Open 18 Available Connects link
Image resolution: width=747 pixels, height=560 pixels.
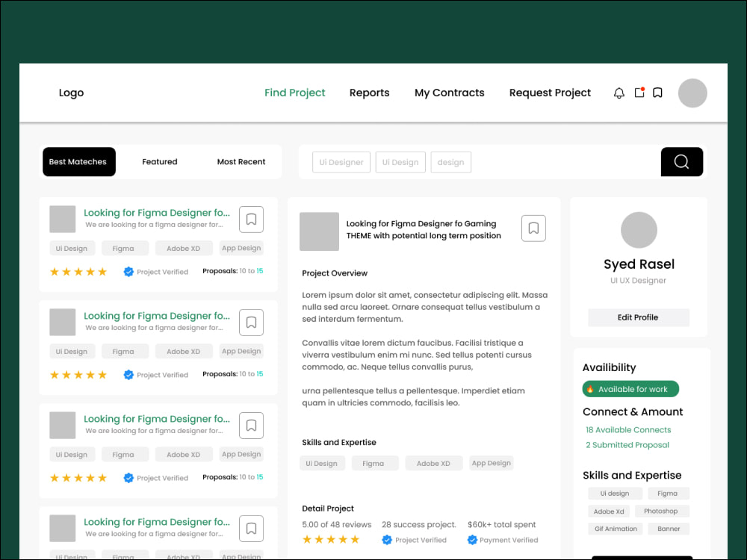(628, 430)
